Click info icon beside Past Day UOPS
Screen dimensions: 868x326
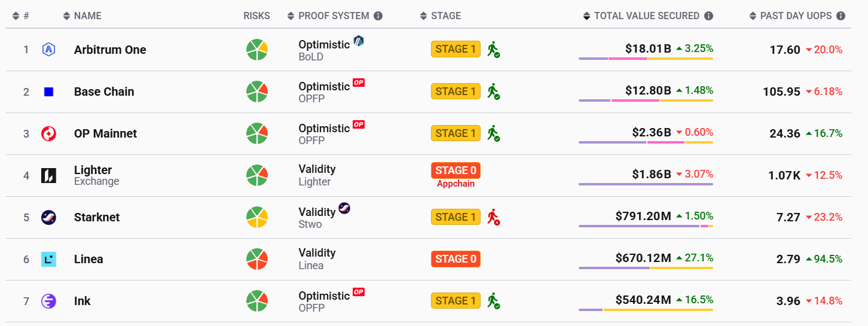pyautogui.click(x=841, y=16)
